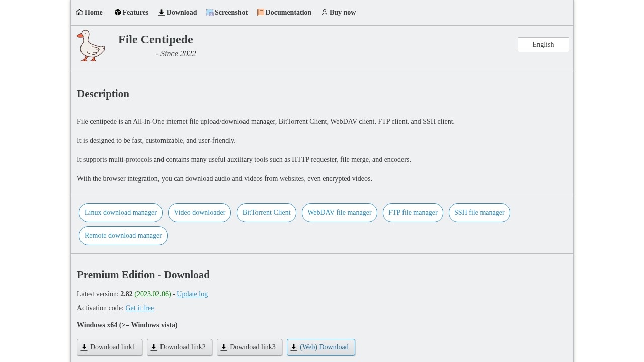
Task: Go to the Documentation page
Action: [288, 13]
